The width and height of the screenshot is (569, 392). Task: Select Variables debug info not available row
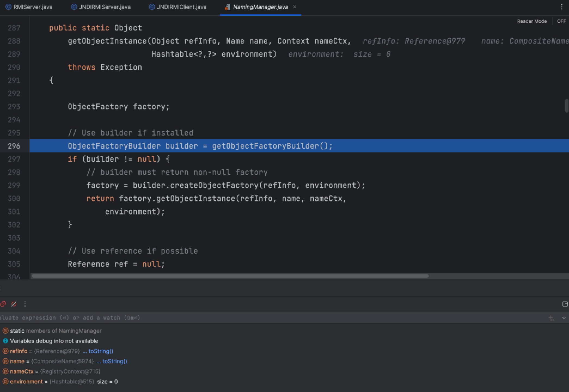tap(54, 341)
